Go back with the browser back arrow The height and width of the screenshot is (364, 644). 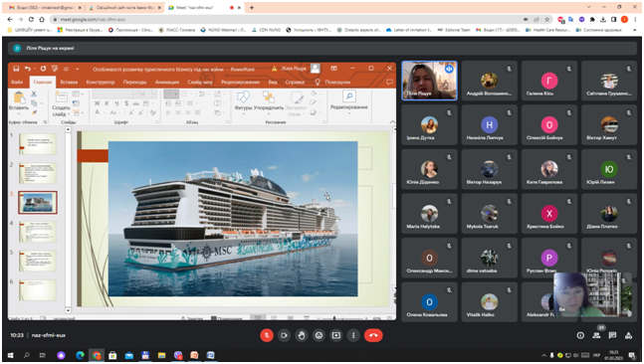pos(10,19)
